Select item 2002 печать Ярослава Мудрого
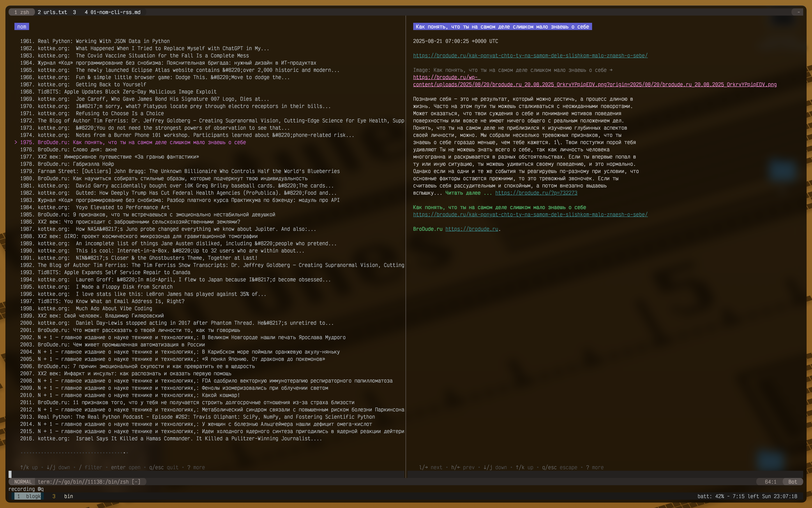Viewport: 812px width, 508px height. [x=183, y=337]
